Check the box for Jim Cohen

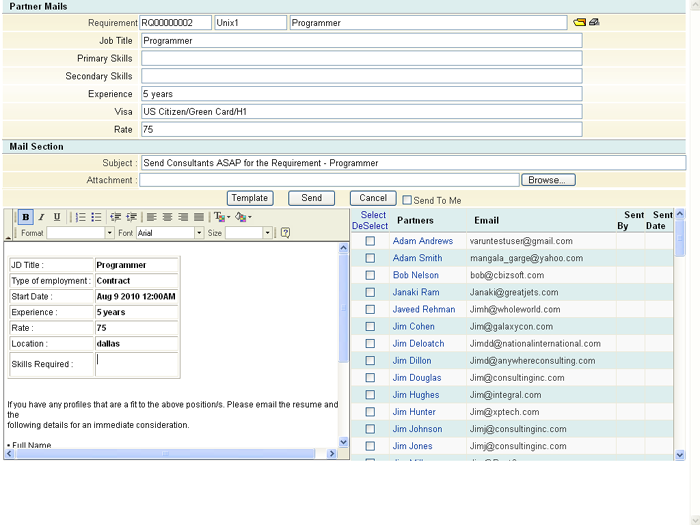370,326
